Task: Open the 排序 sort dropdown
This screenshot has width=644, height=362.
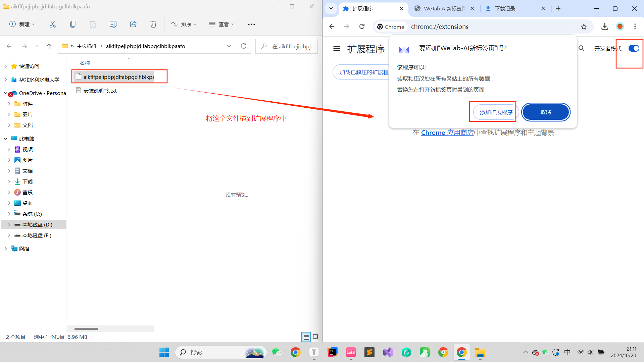Action: [x=184, y=24]
